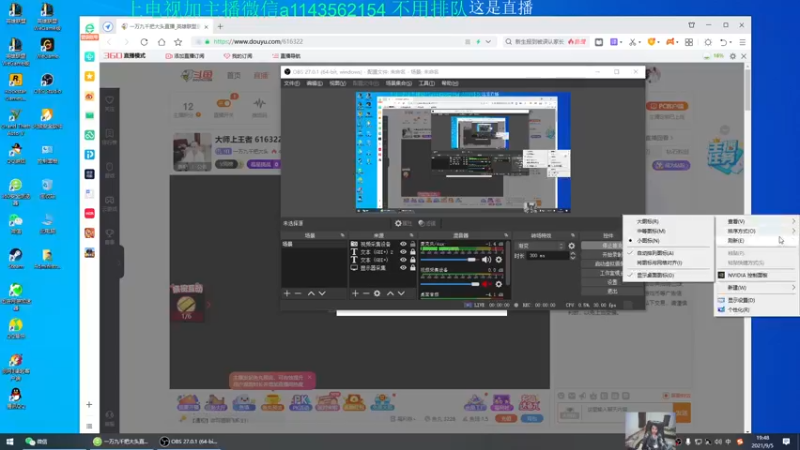Open the yellow star favorites icon in the sidebar

coord(90,76)
